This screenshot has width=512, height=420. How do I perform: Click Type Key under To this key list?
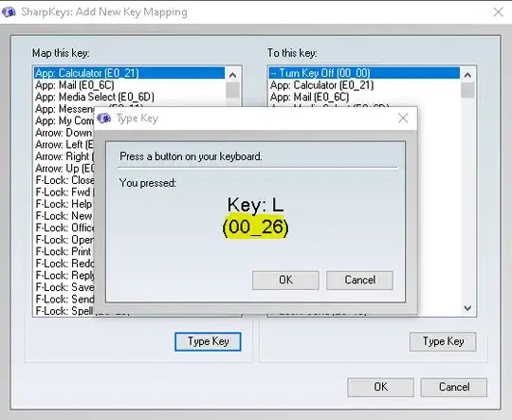[443, 341]
